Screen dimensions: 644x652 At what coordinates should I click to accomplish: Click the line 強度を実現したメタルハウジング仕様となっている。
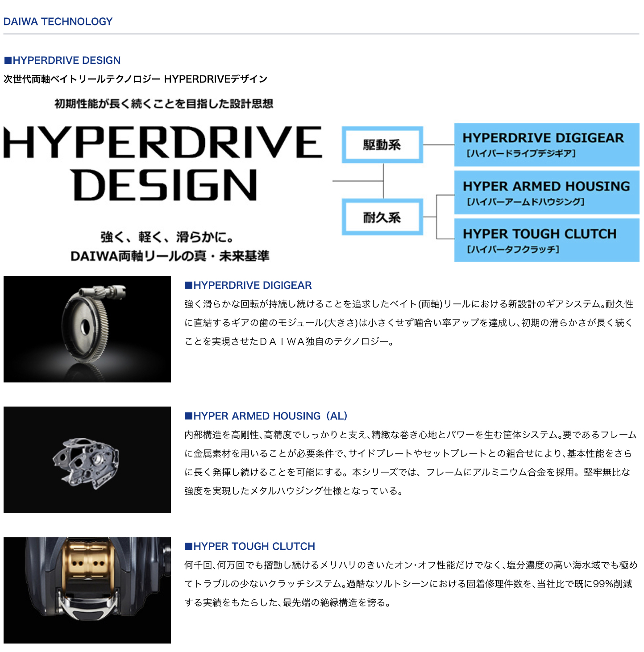tap(294, 491)
